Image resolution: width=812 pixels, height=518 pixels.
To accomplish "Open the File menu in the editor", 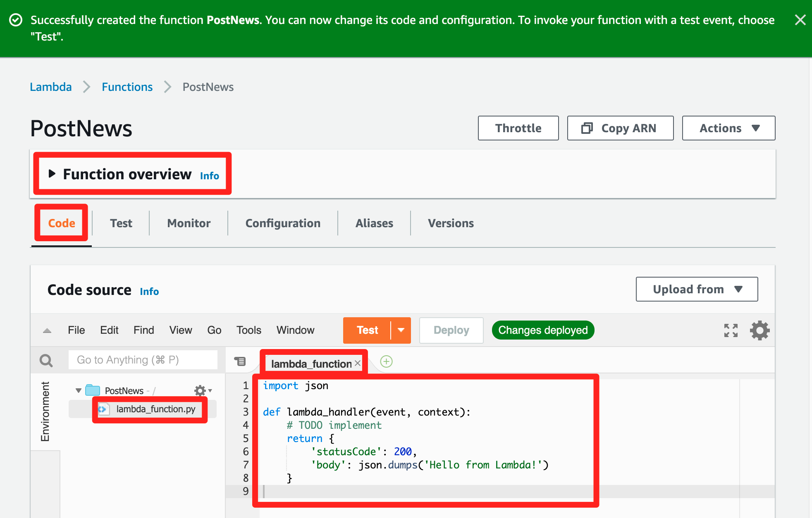I will click(x=76, y=330).
